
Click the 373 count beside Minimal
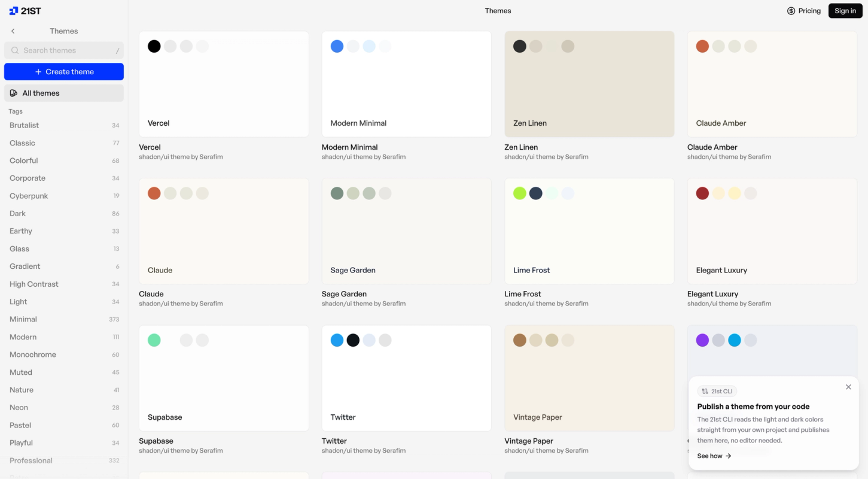click(114, 320)
